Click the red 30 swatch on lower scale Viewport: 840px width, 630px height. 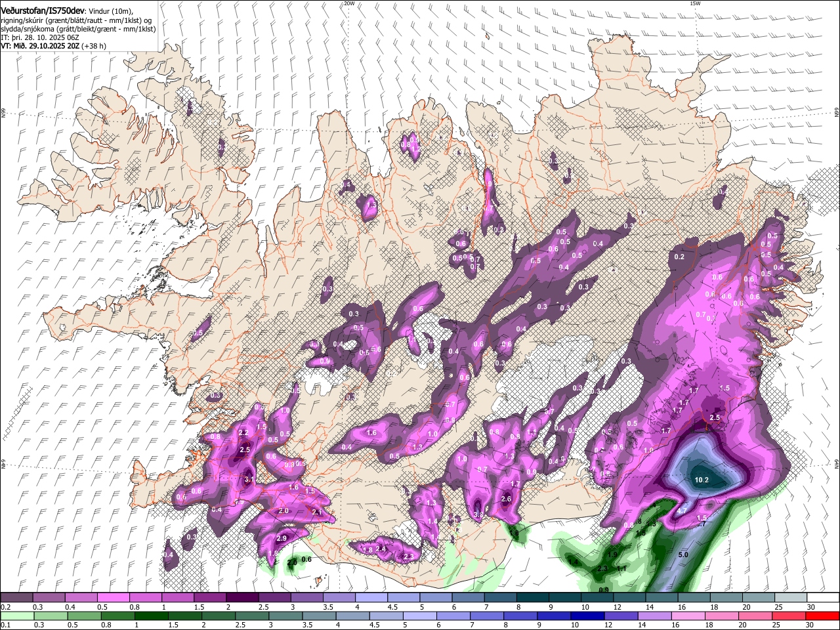(x=822, y=616)
